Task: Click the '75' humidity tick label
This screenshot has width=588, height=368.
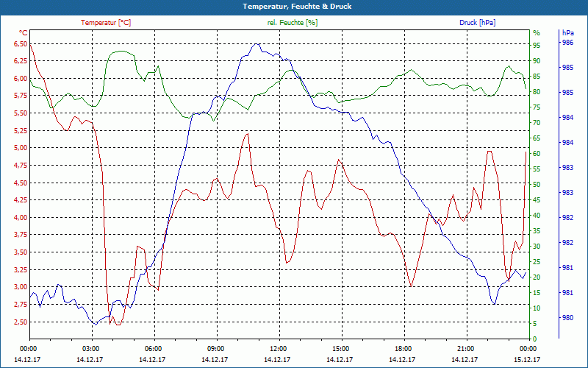Action: [x=537, y=107]
